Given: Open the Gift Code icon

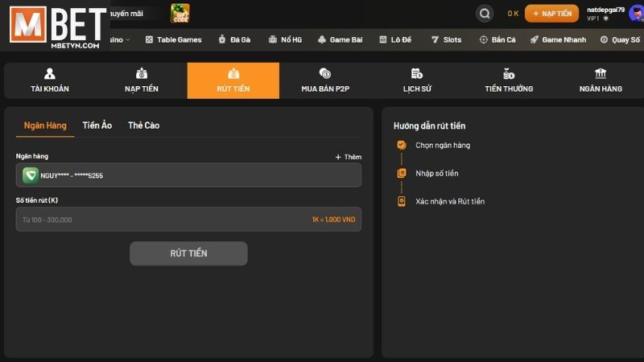Looking at the screenshot, I should 180,13.
